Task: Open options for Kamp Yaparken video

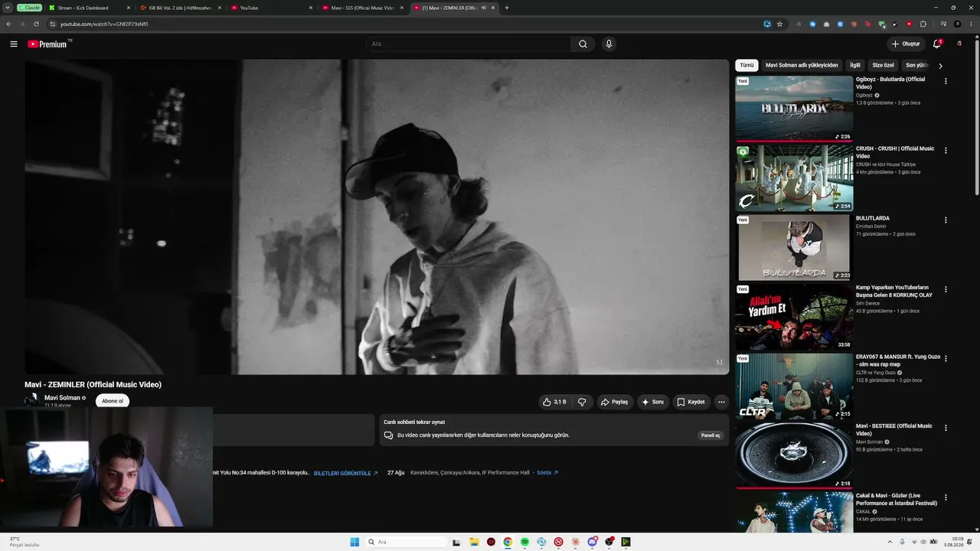Action: [x=946, y=289]
